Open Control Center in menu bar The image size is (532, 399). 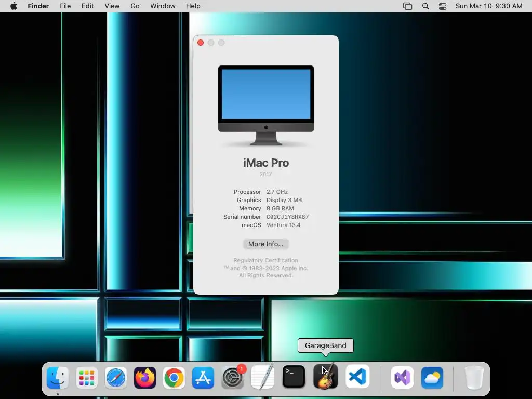[x=443, y=6]
